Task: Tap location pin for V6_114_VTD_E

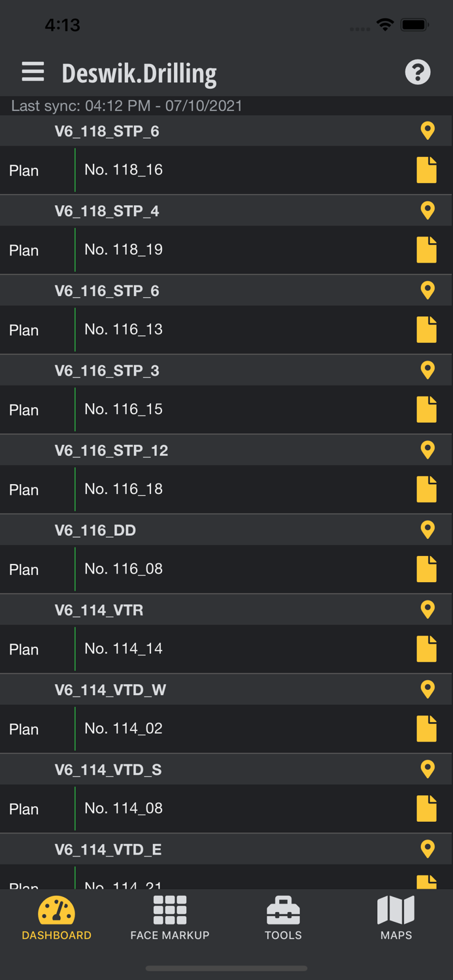Action: (x=428, y=849)
